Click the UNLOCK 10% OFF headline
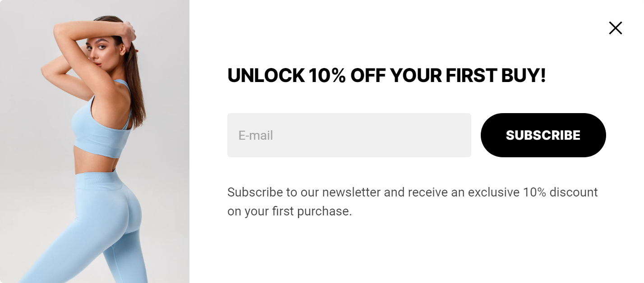644x283 pixels. click(x=386, y=75)
